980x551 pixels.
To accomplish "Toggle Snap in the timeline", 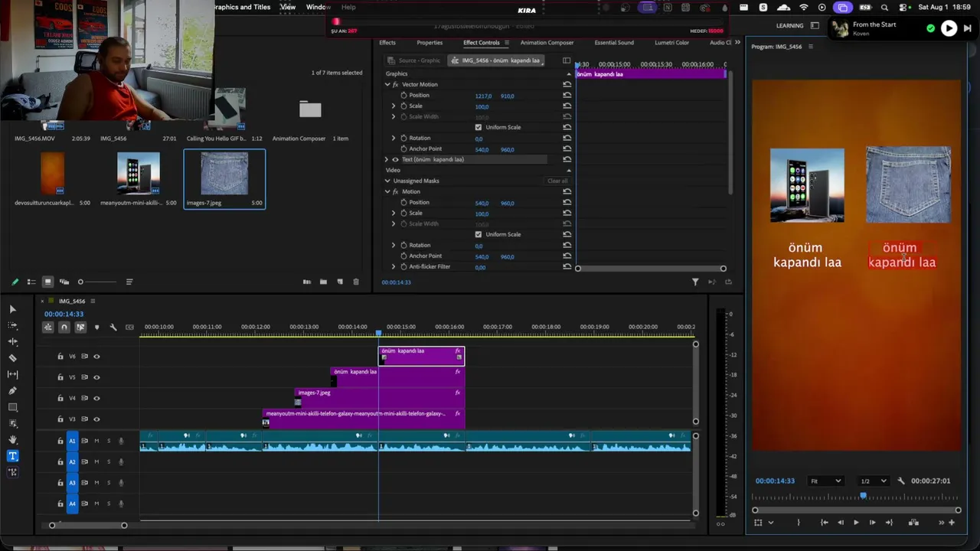I will tap(64, 328).
